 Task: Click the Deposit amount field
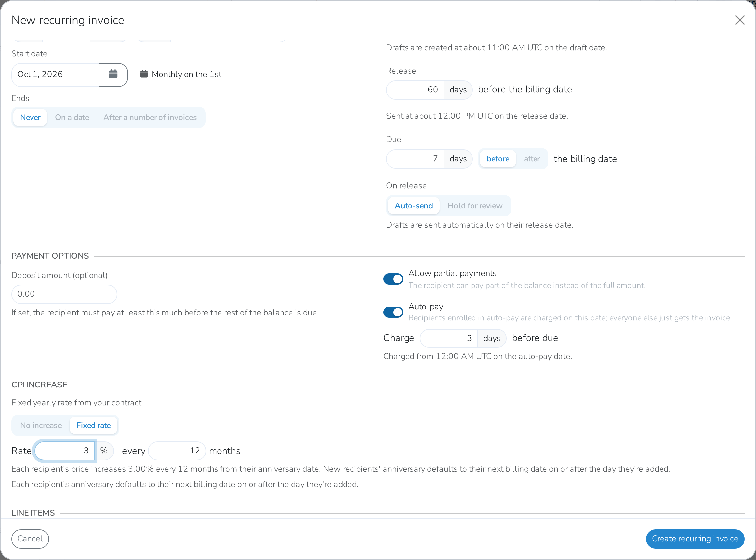[x=64, y=294]
